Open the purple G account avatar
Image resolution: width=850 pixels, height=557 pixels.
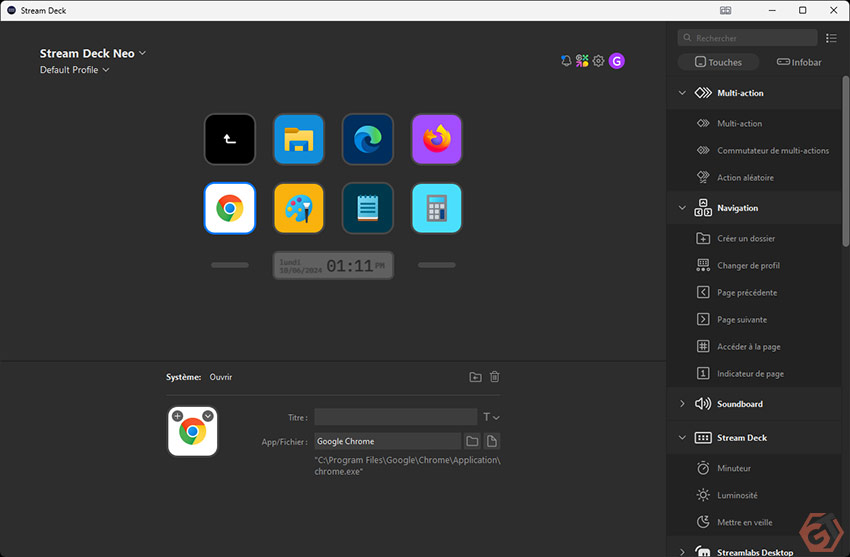click(x=616, y=61)
